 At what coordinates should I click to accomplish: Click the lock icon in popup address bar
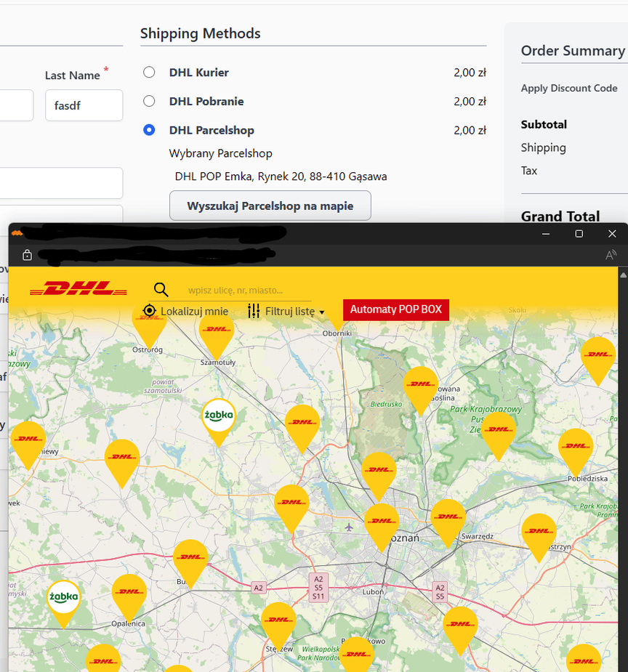[x=27, y=255]
